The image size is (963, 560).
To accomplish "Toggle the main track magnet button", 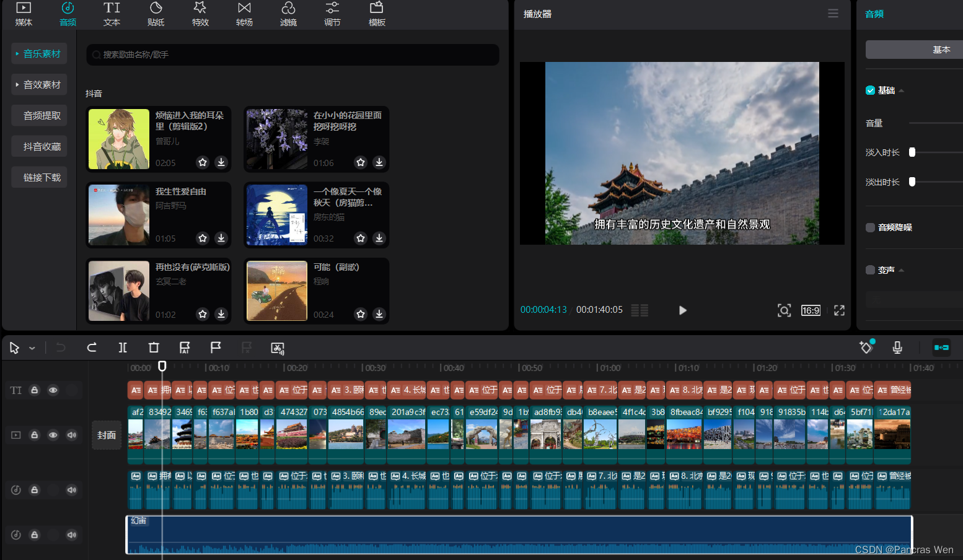I will [x=941, y=348].
